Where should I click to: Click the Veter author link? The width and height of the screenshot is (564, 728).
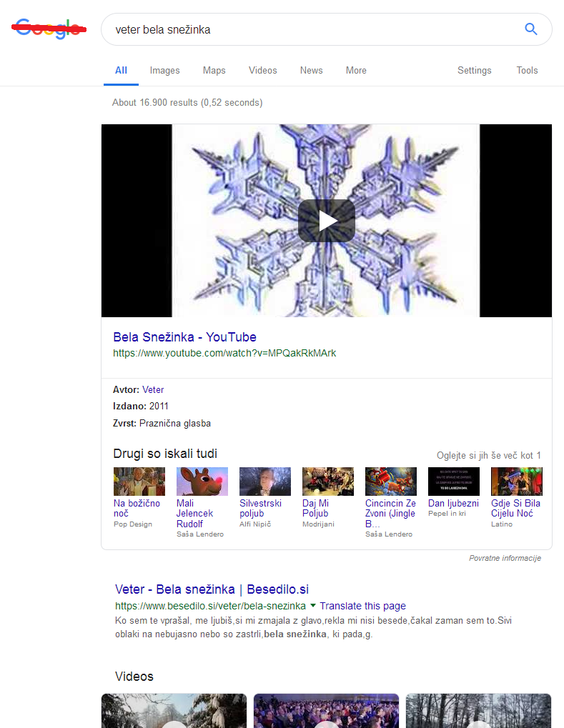coord(153,389)
